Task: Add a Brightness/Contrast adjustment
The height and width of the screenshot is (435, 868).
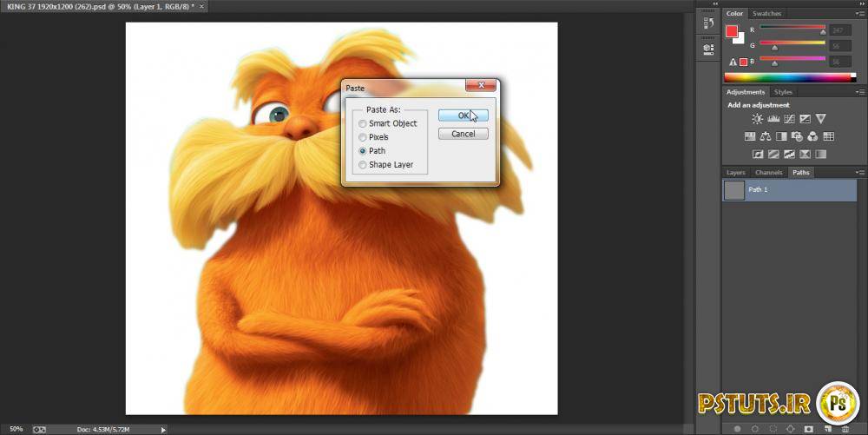Action: (x=757, y=119)
